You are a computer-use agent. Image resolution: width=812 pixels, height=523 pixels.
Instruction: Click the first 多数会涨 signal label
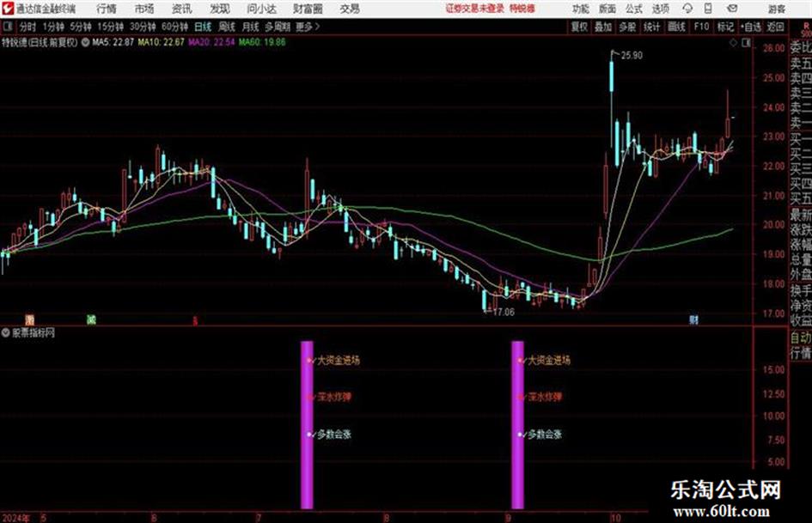(x=334, y=435)
